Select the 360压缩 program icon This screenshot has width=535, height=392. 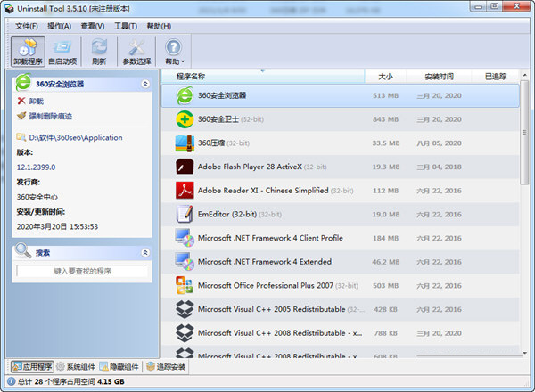point(185,143)
